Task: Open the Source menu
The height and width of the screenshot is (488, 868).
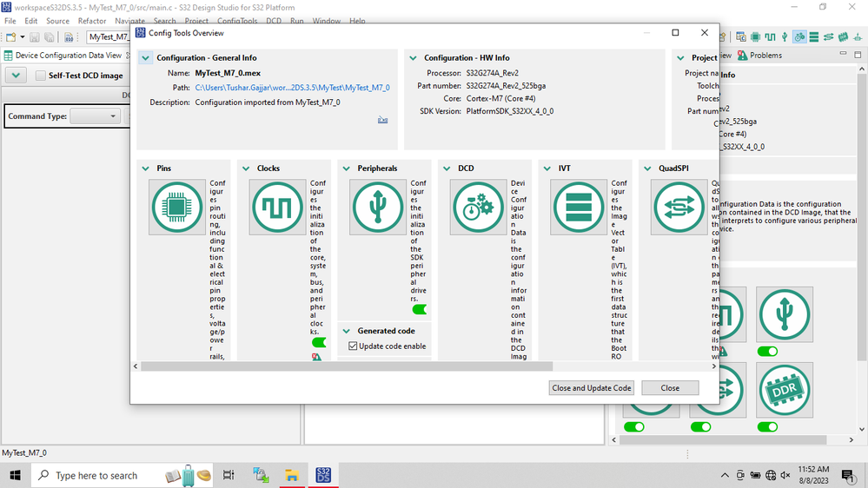Action: tap(57, 21)
